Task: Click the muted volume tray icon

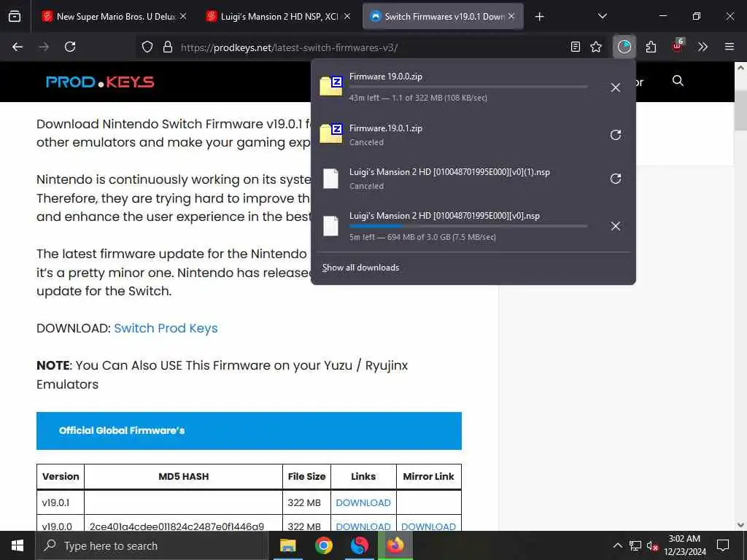Action: tap(652, 545)
